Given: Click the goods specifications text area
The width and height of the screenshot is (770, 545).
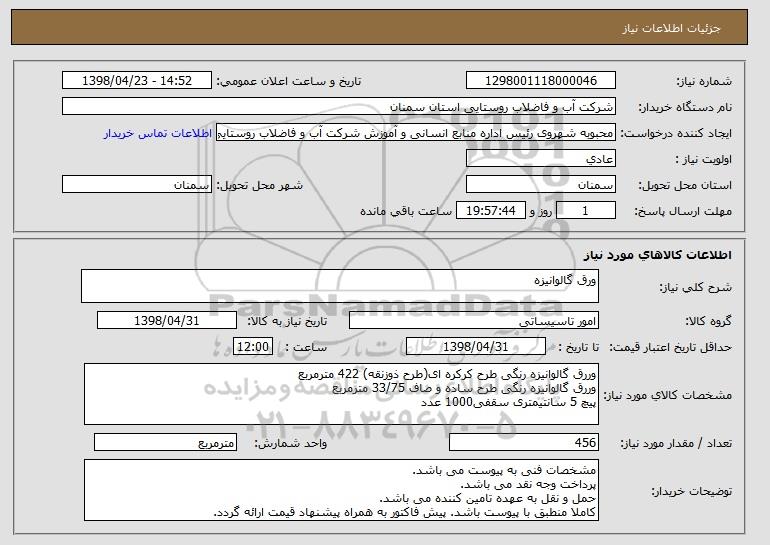Looking at the screenshot, I should [x=341, y=394].
